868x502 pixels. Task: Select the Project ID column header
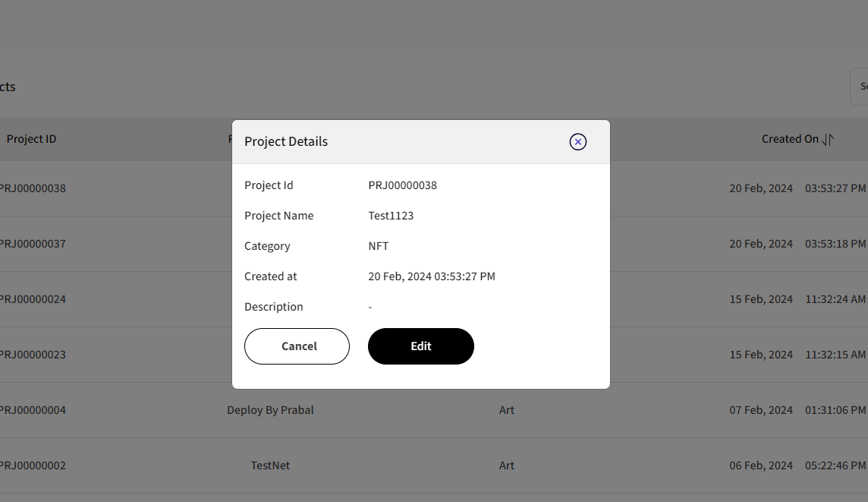click(x=32, y=139)
